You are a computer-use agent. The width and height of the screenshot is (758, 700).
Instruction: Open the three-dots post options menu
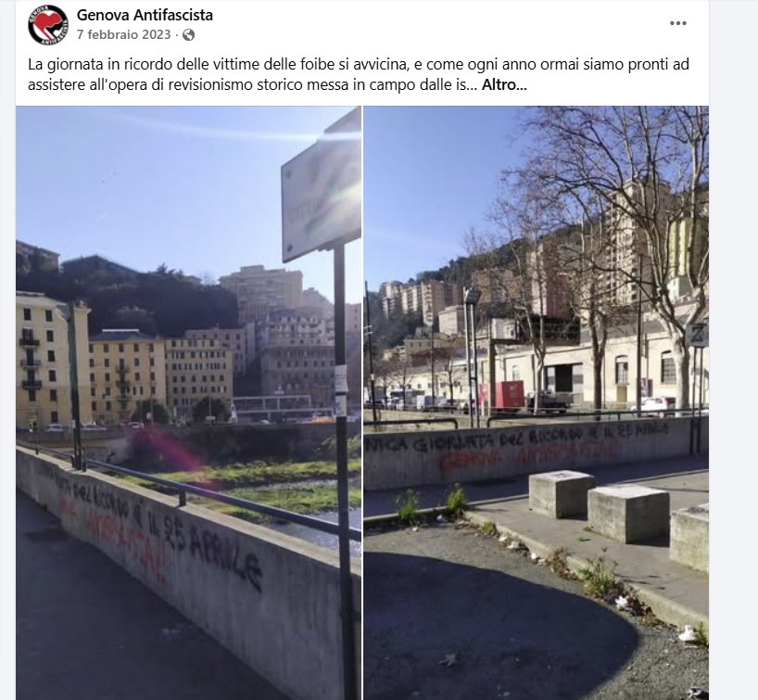[x=677, y=23]
